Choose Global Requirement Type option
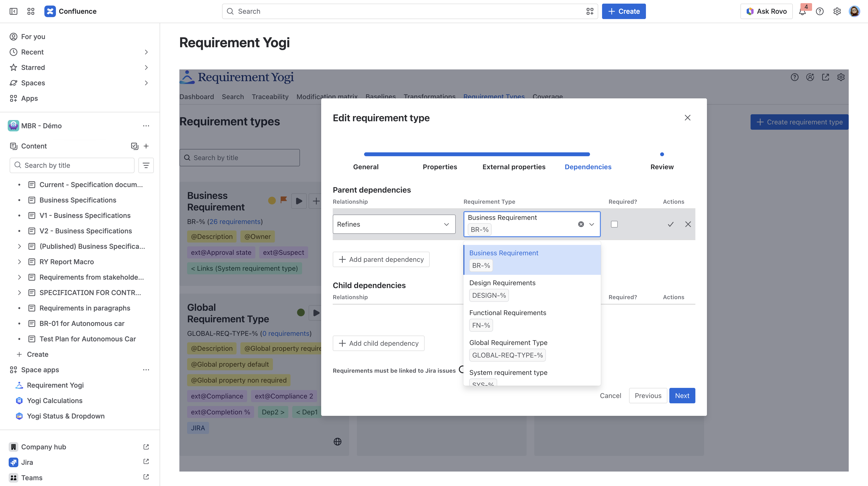The height and width of the screenshot is (486, 868). click(x=532, y=349)
